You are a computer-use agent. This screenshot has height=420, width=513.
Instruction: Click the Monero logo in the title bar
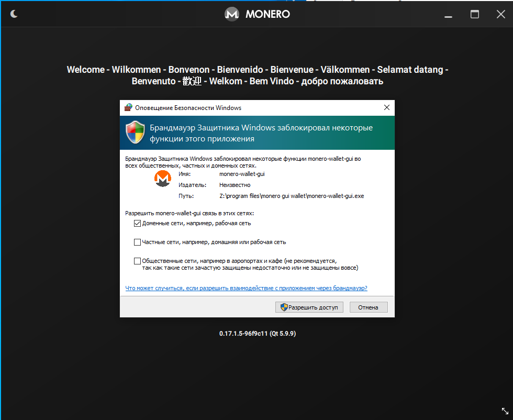pyautogui.click(x=231, y=14)
